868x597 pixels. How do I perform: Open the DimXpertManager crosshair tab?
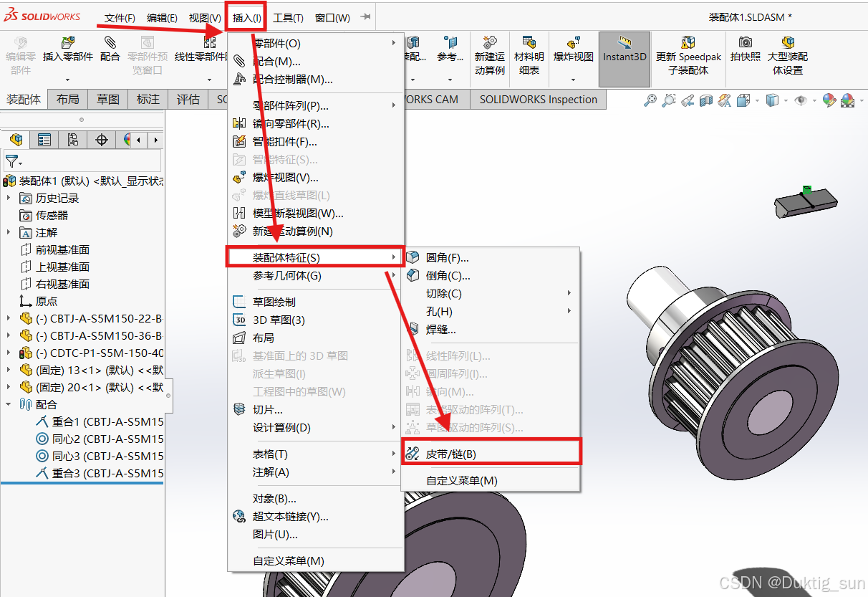102,140
